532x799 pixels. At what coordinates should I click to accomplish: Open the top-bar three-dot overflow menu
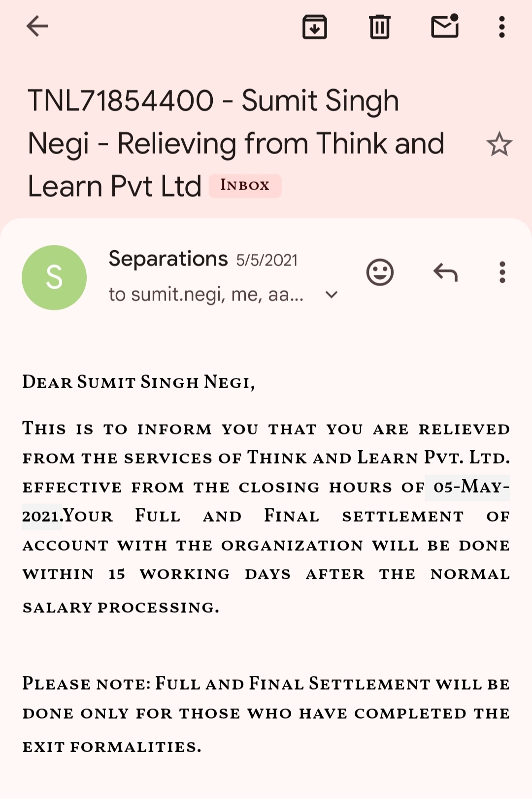click(x=501, y=27)
